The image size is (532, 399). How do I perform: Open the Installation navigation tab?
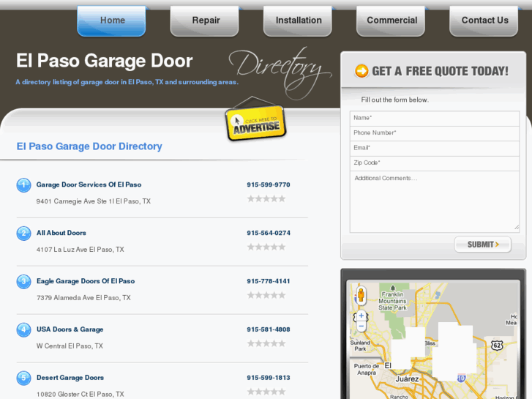pos(298,20)
